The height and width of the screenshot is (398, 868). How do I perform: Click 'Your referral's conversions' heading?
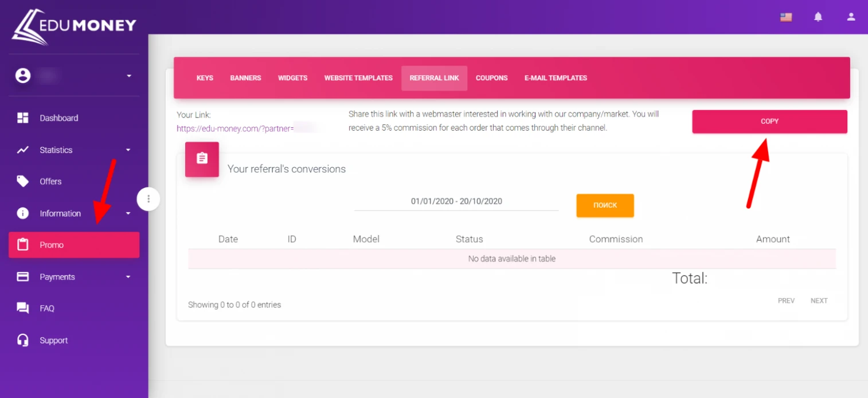coord(287,169)
